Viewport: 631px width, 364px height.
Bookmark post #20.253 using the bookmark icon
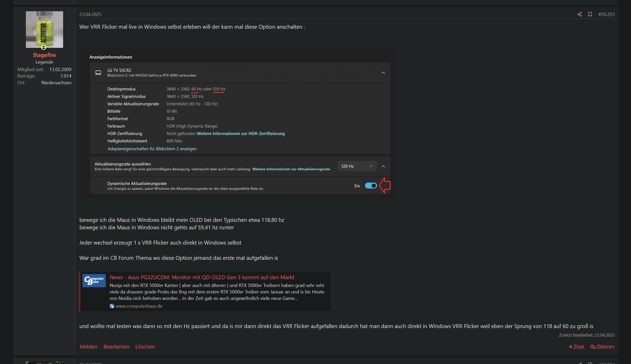click(590, 14)
